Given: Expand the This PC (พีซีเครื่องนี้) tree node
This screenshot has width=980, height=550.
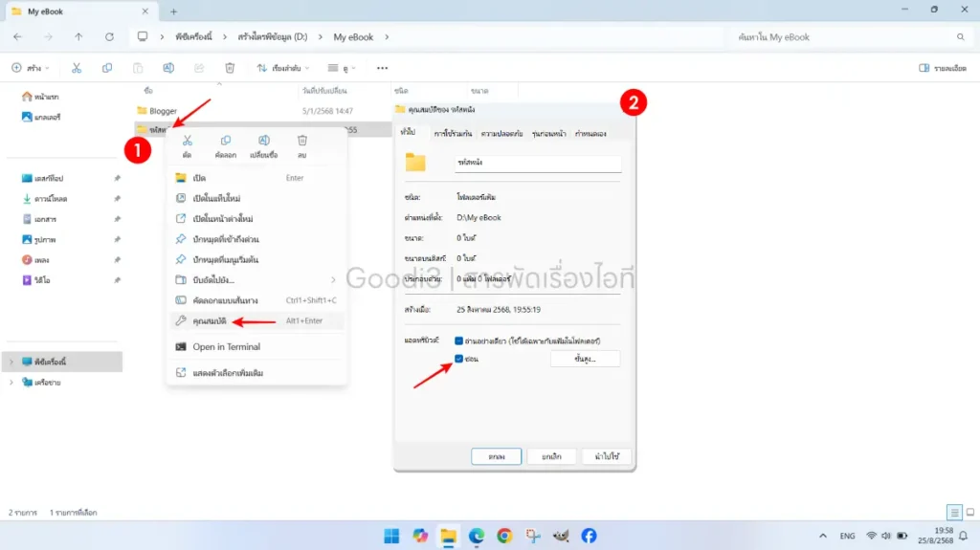Looking at the screenshot, I should [x=11, y=362].
